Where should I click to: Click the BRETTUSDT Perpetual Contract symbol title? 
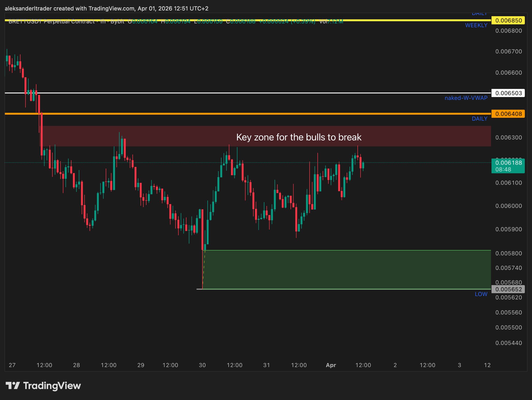(x=51, y=22)
